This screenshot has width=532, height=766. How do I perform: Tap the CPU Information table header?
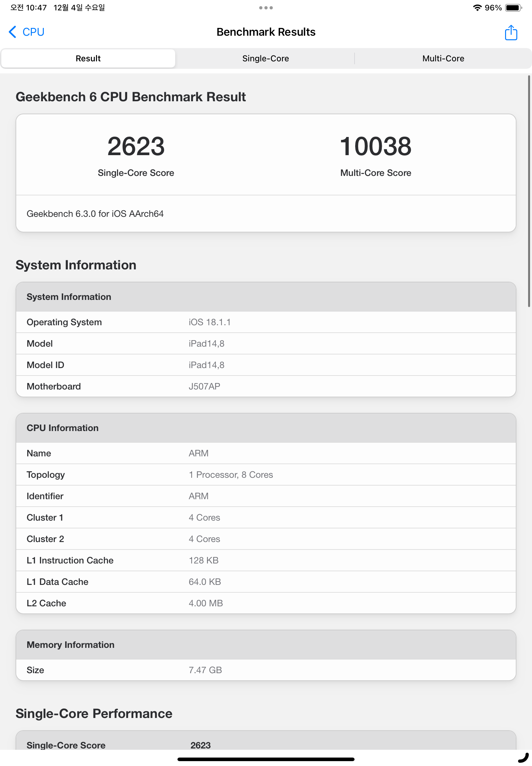266,428
